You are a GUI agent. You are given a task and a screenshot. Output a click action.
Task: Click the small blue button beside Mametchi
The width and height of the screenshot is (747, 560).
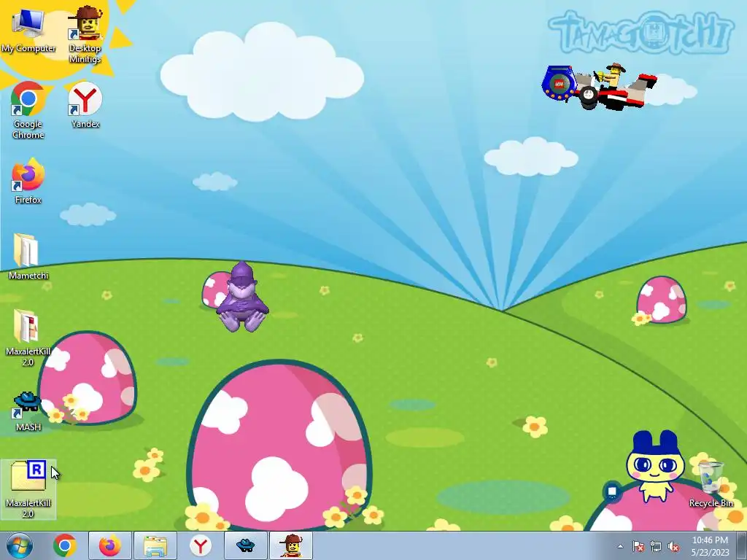(612, 491)
